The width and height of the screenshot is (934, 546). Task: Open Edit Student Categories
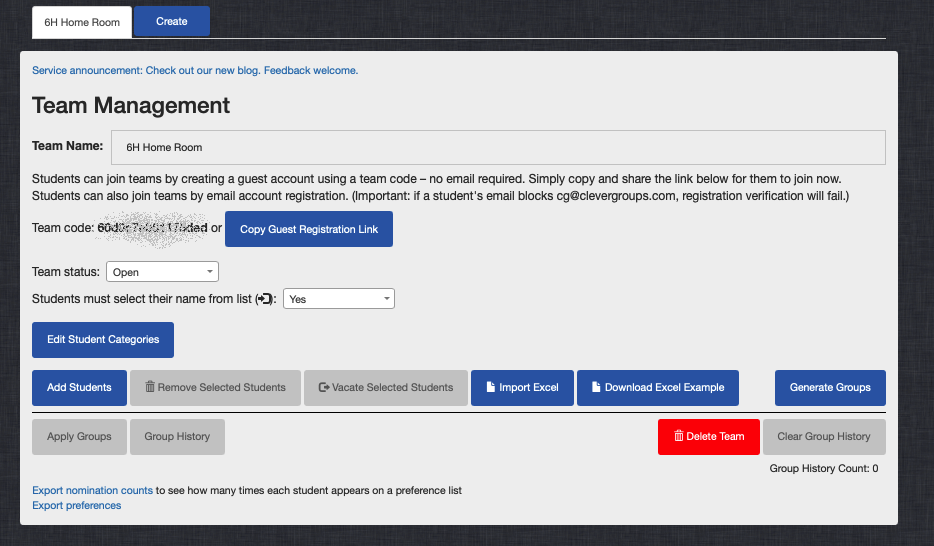pos(103,340)
